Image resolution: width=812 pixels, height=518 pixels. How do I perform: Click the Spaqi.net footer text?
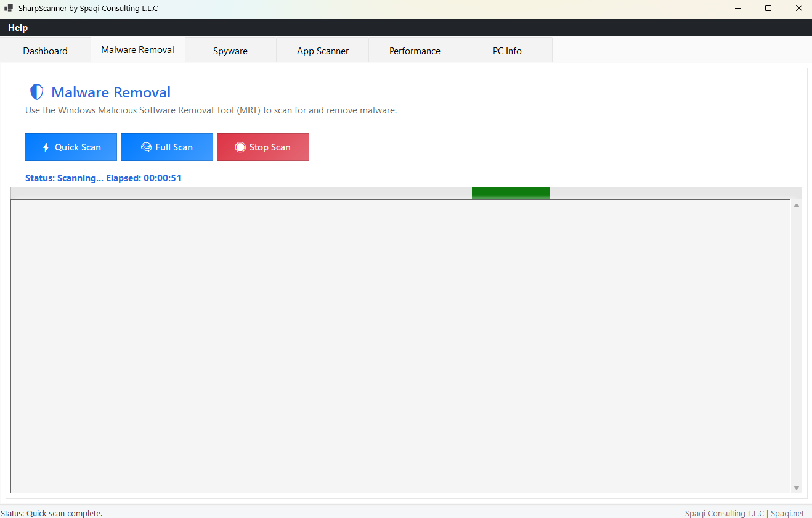tap(787, 513)
